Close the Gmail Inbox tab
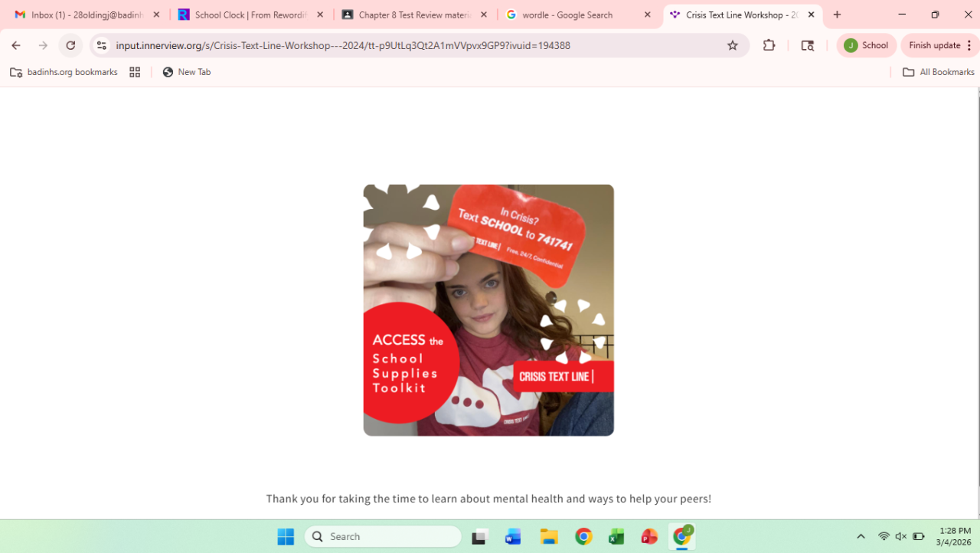980x553 pixels. pyautogui.click(x=156, y=15)
